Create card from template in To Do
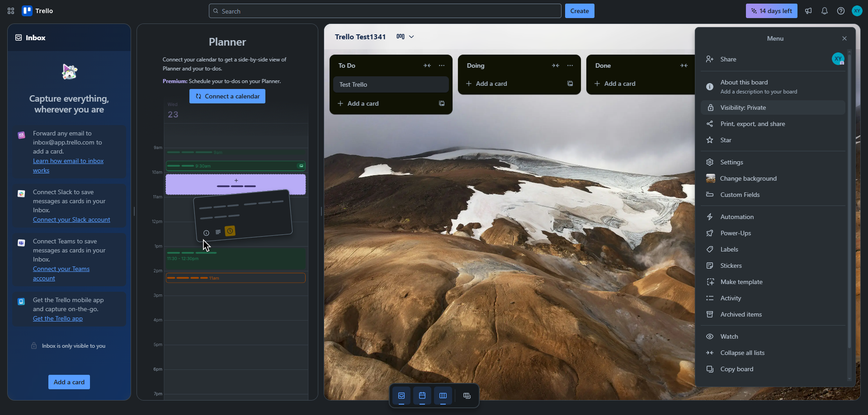Screen dimensions: 868x415 point(442,103)
